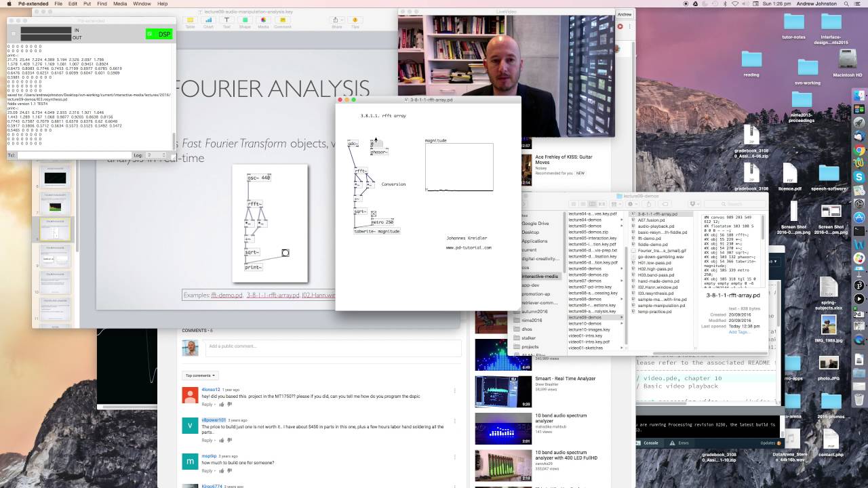Viewport: 868px width, 488px height.
Task: Select H02.high-pass.pd in Finder
Action: point(656,269)
